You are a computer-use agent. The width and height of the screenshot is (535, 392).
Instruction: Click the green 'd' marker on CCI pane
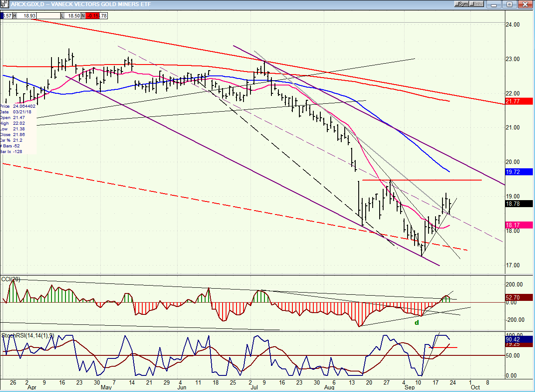417,323
